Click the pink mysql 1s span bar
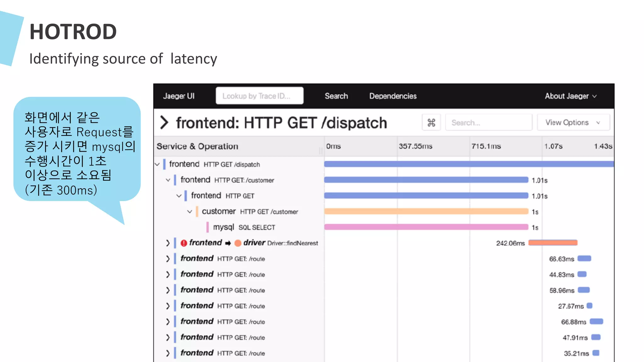This screenshot has width=644, height=362. click(426, 227)
